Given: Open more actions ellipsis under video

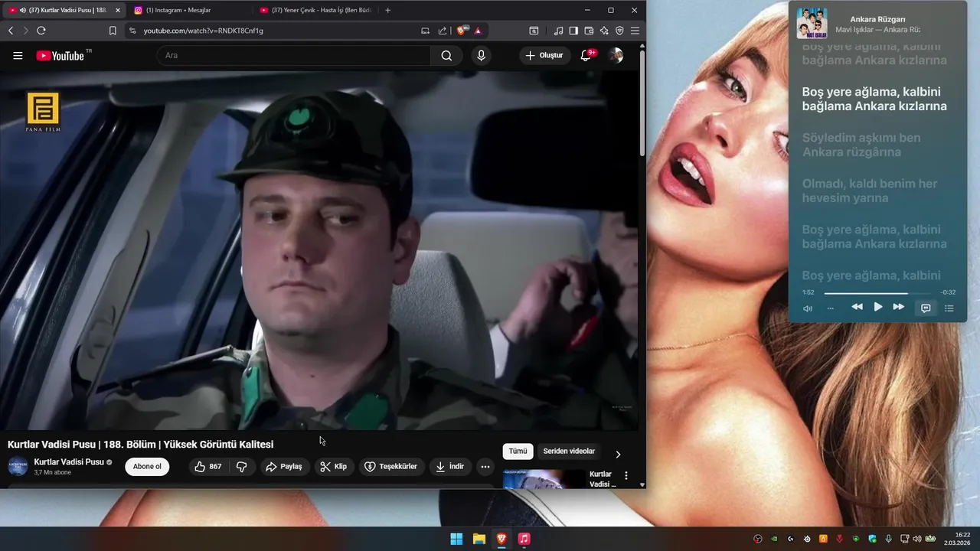Looking at the screenshot, I should click(485, 466).
